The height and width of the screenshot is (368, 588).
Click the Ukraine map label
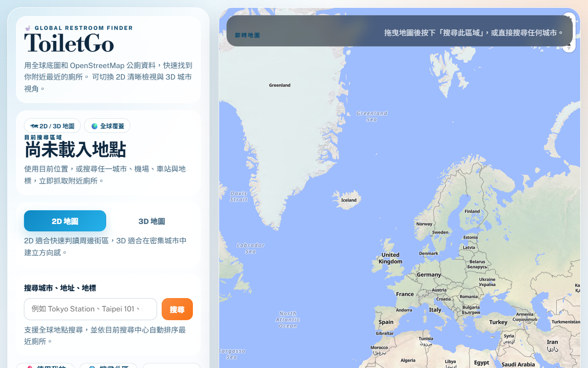point(487,282)
